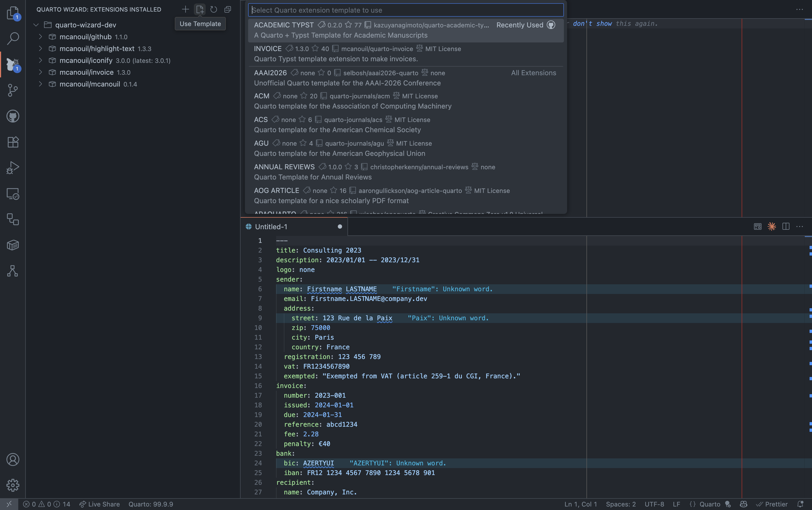Image resolution: width=812 pixels, height=510 pixels.
Task: Collapse the quarto-wizard-dev folder
Action: [36, 25]
